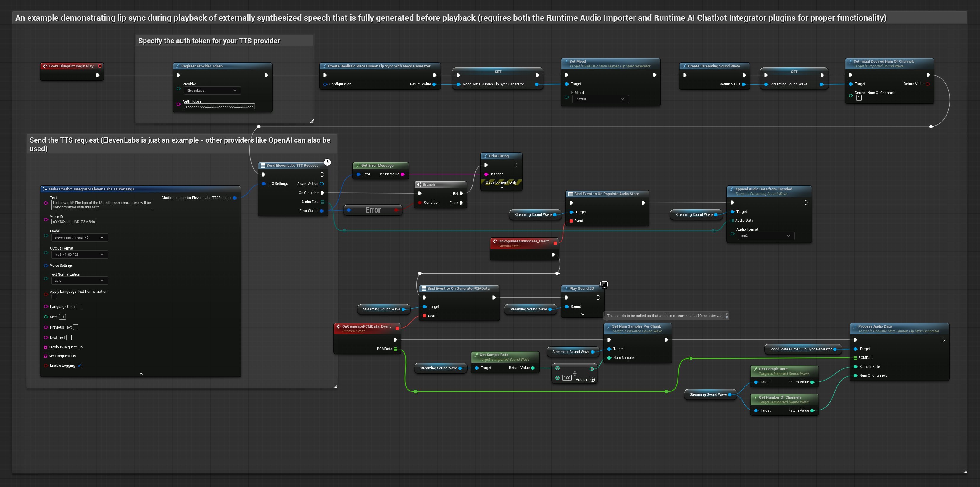Enable Apply Language Text Normalization checkbox

[54, 297]
